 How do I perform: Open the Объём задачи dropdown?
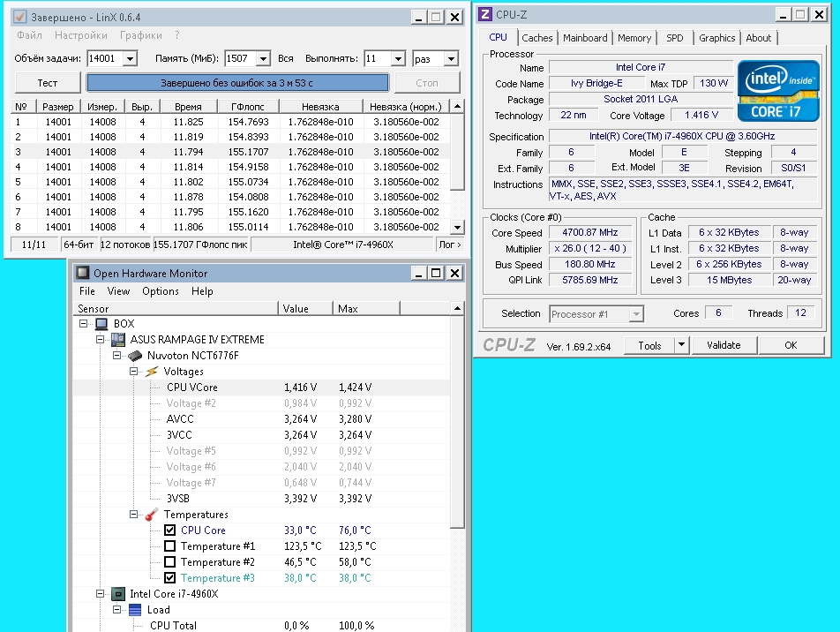(131, 58)
